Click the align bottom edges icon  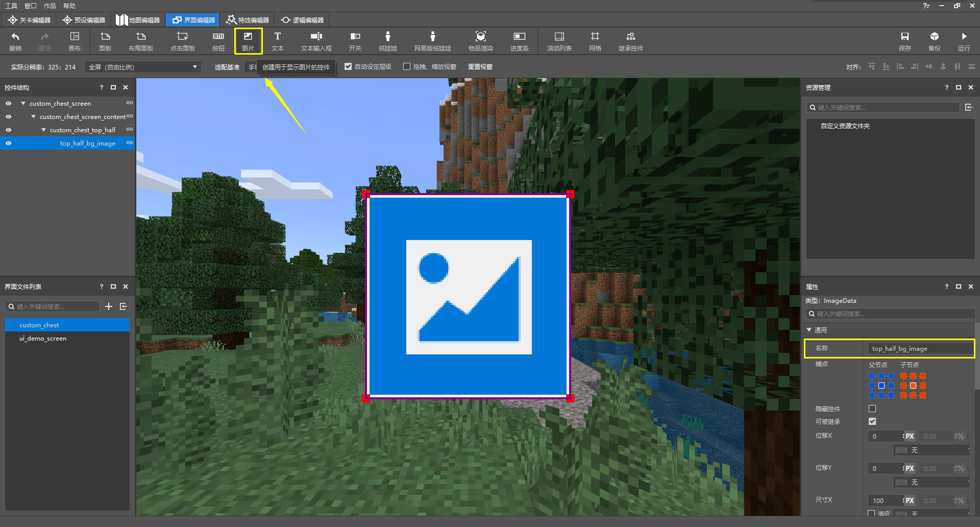[x=886, y=67]
